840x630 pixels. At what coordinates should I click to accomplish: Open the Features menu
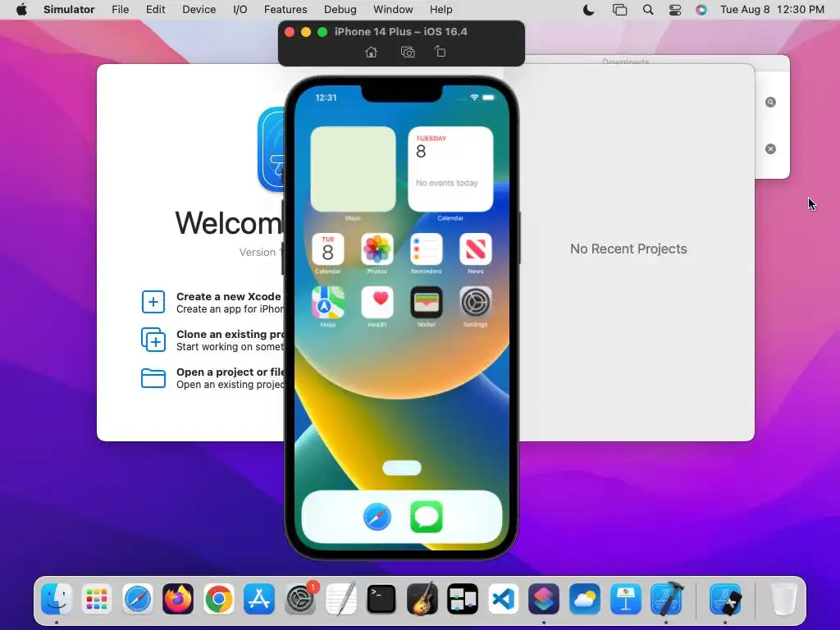click(x=285, y=10)
